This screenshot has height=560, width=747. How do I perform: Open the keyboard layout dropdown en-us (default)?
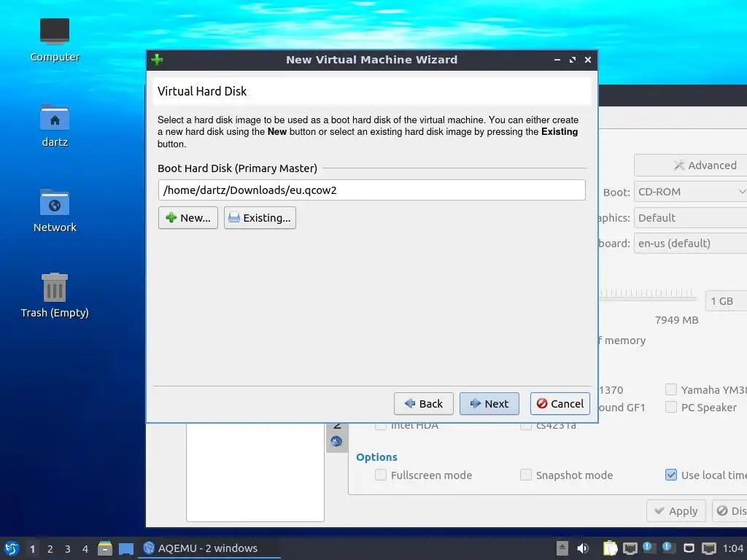pyautogui.click(x=690, y=244)
